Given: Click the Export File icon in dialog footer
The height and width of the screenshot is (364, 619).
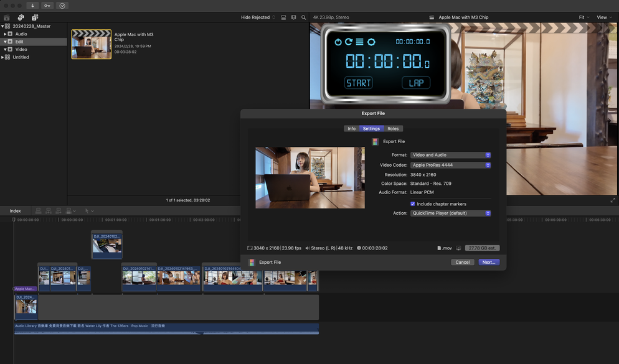Looking at the screenshot, I should pyautogui.click(x=252, y=262).
